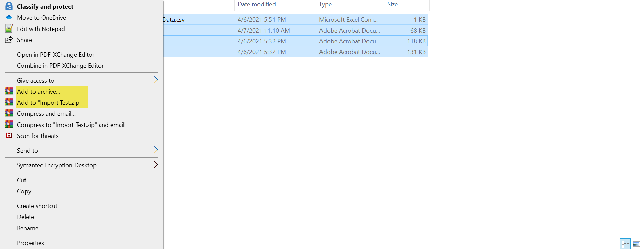Click the 1 KB size cell
Viewport: 644px width, 249px height.
(419, 19)
